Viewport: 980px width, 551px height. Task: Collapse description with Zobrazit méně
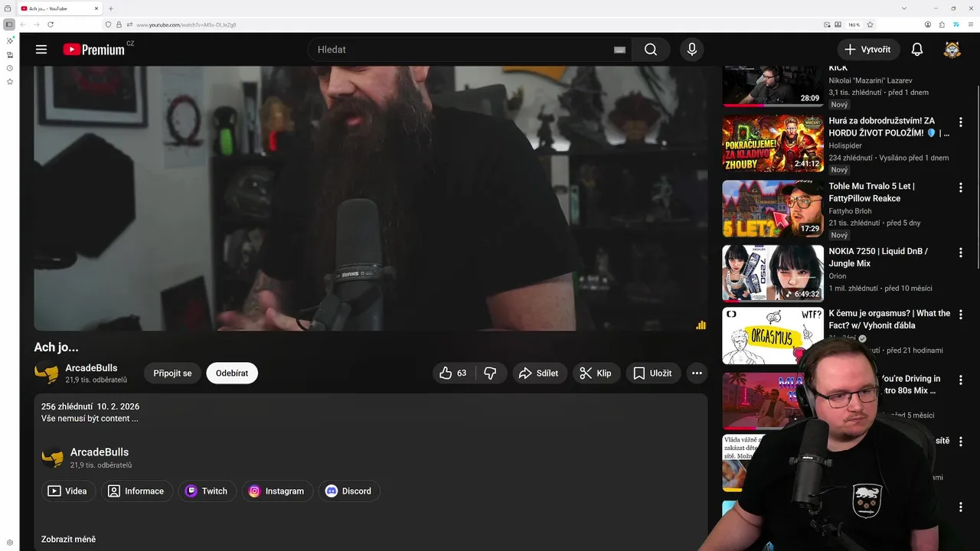(68, 540)
